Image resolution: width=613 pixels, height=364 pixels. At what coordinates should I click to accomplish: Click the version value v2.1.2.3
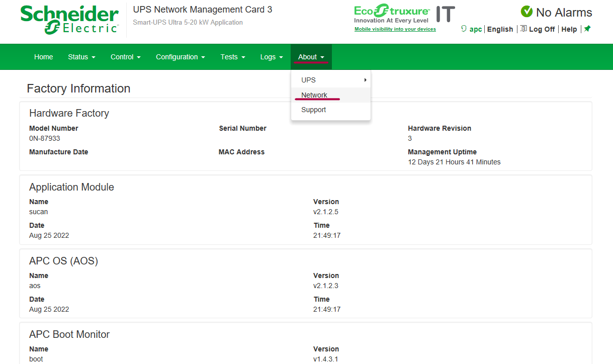(326, 286)
